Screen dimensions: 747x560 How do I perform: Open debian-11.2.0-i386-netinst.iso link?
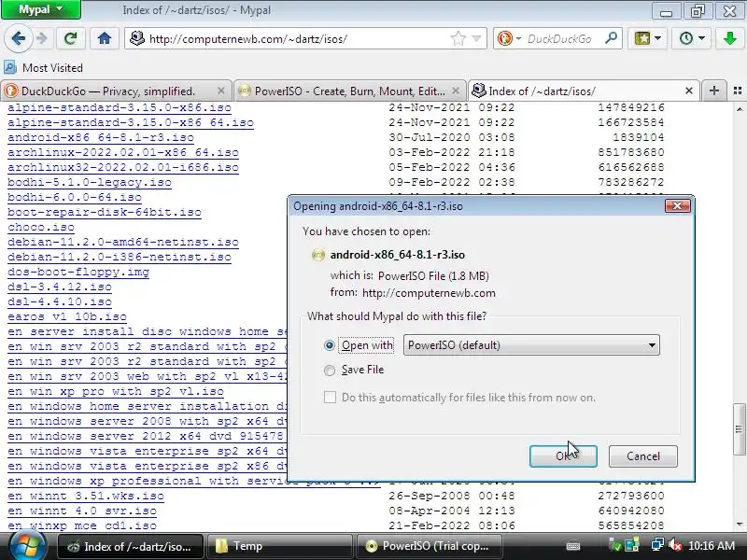(x=120, y=258)
